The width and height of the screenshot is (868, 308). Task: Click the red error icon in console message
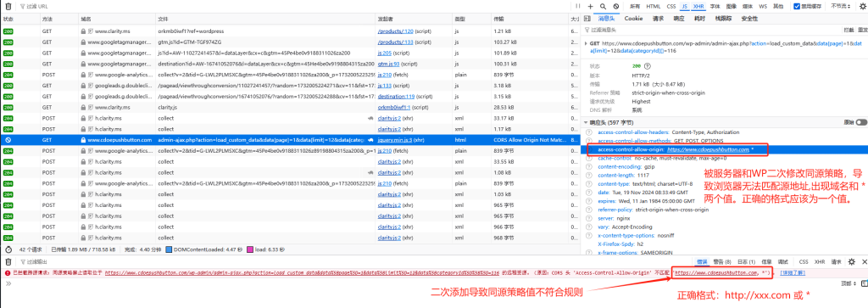[x=8, y=273]
